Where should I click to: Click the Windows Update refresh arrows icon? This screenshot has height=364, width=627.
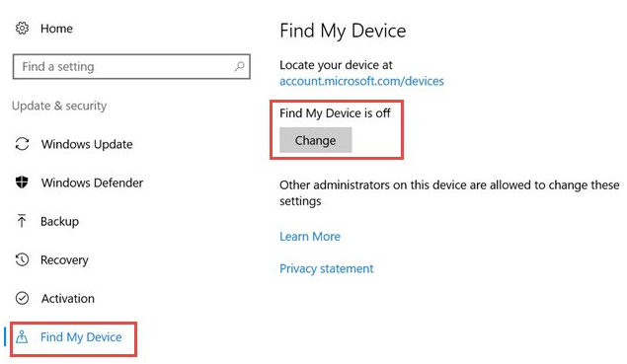[22, 144]
